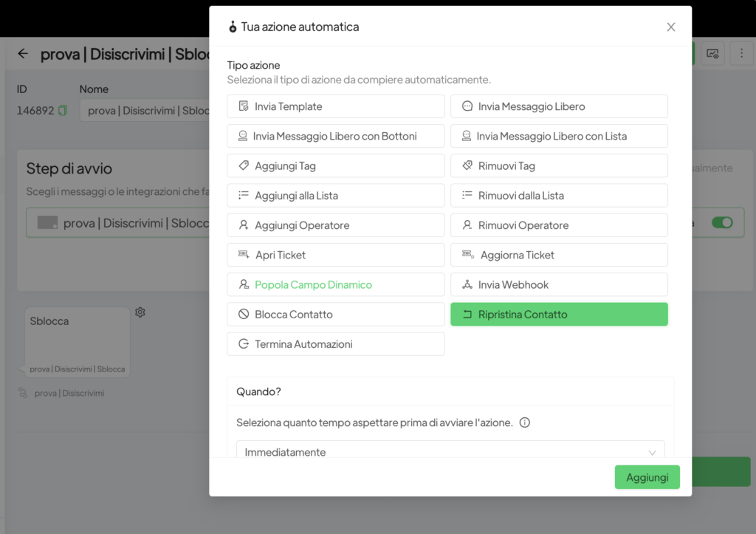Click the Sblocca message card thumbnail
Screen dimensions: 756x534
tap(77, 342)
